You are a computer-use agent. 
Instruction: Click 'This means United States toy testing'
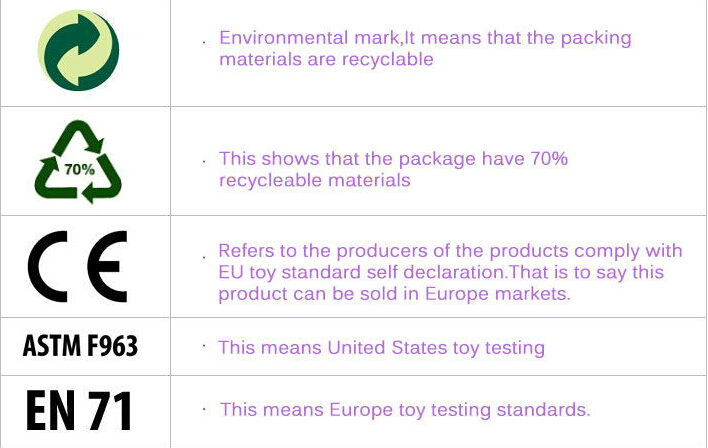[x=382, y=348]
